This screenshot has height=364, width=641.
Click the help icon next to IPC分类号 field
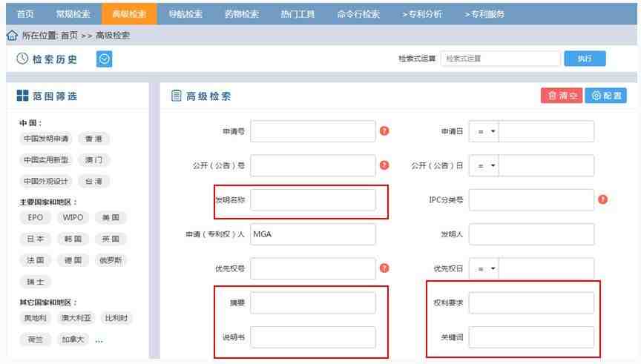point(602,199)
